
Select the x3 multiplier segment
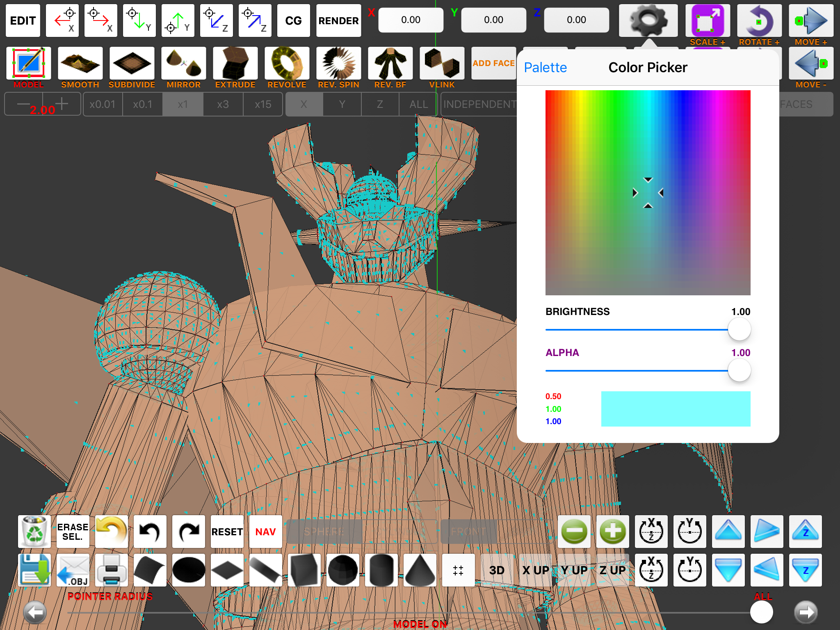coord(223,104)
